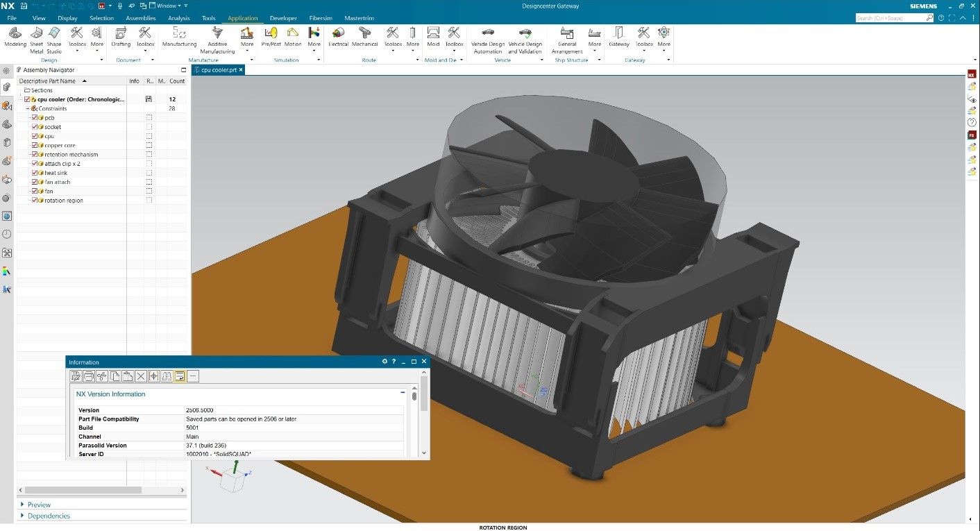This screenshot has height=531, width=980.
Task: Open the Mechanical routing application
Action: [x=364, y=33]
